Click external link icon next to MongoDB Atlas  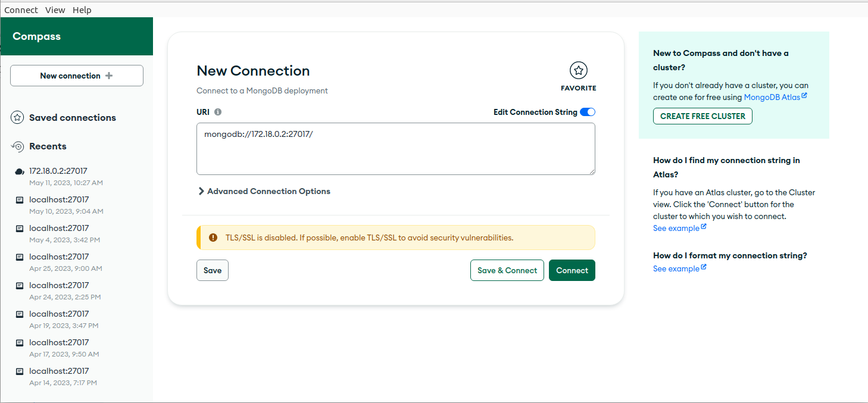[804, 95]
